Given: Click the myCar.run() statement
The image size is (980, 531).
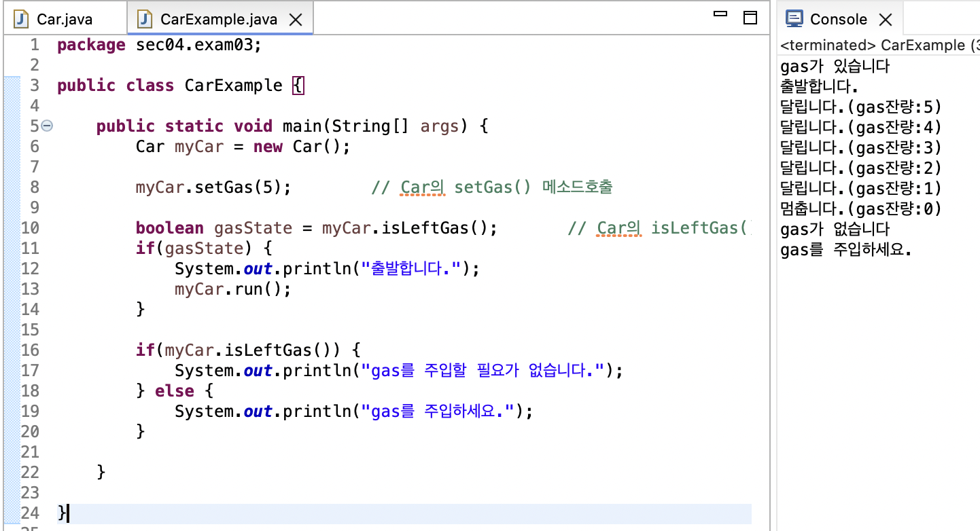Looking at the screenshot, I should pyautogui.click(x=232, y=289).
